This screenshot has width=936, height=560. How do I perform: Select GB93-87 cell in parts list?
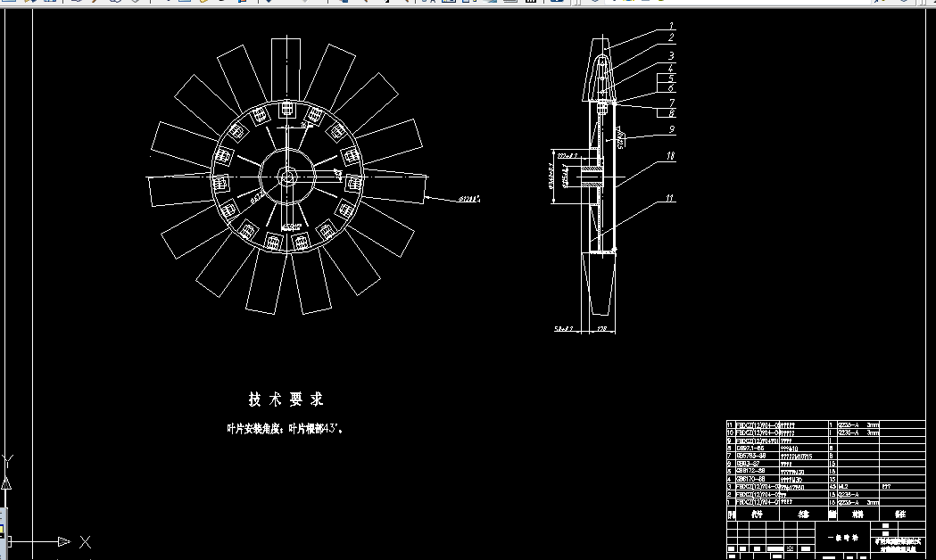[x=757, y=464]
